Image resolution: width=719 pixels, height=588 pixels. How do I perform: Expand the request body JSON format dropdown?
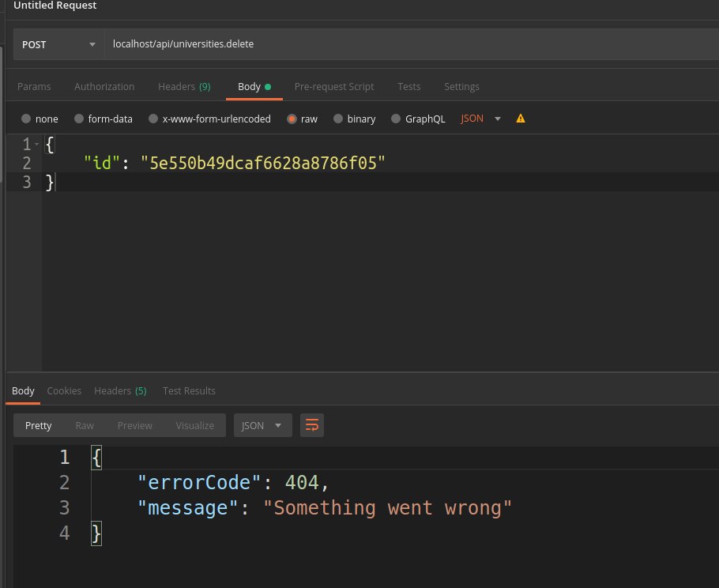[481, 119]
